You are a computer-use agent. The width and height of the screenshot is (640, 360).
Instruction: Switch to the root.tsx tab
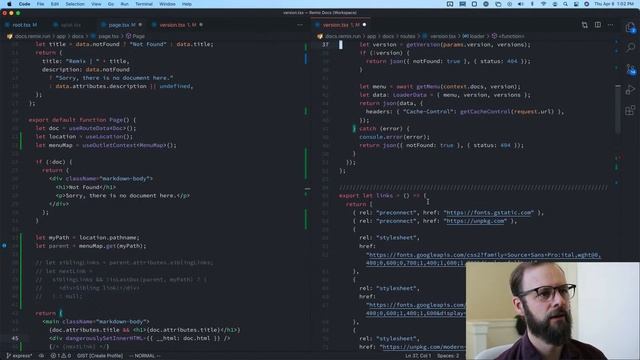22,25
